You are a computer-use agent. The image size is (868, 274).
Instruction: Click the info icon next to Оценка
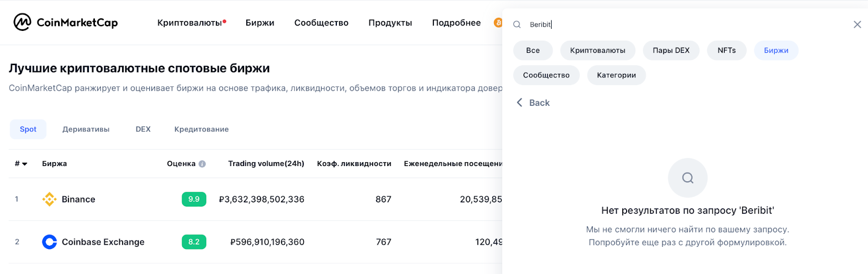(x=202, y=164)
